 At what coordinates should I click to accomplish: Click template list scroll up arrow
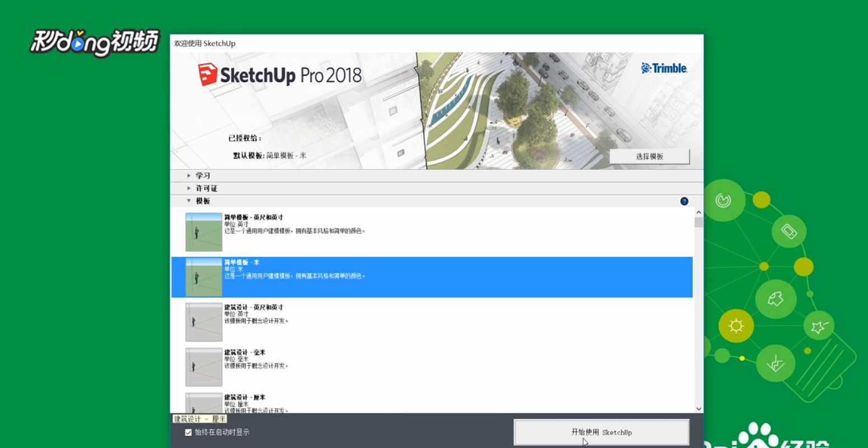pyautogui.click(x=698, y=213)
